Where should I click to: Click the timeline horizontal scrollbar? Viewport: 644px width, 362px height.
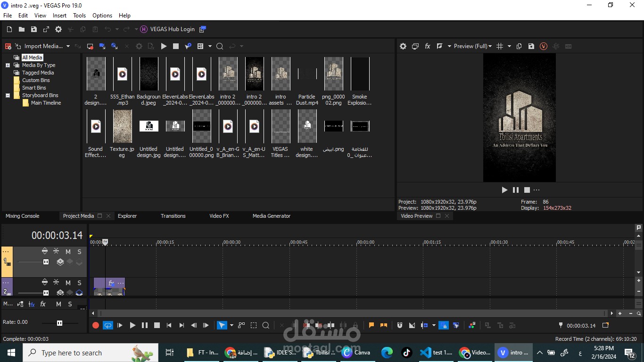pos(353,313)
